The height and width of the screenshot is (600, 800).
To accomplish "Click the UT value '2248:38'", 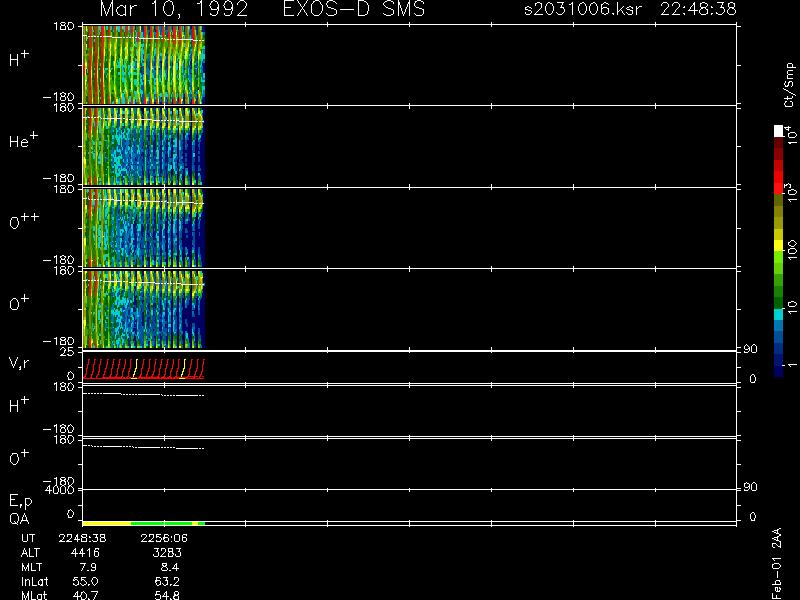I will click(82, 538).
